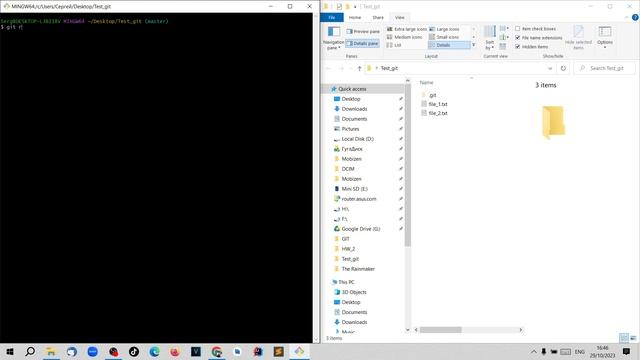Switch to large icons status bar icon
Viewport: 640px width, 360px height.
[x=633, y=338]
